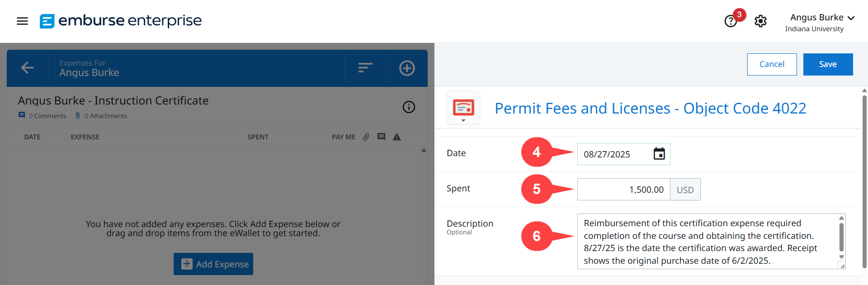
Task: Click the Emburse Enterprise logo
Action: tap(121, 21)
